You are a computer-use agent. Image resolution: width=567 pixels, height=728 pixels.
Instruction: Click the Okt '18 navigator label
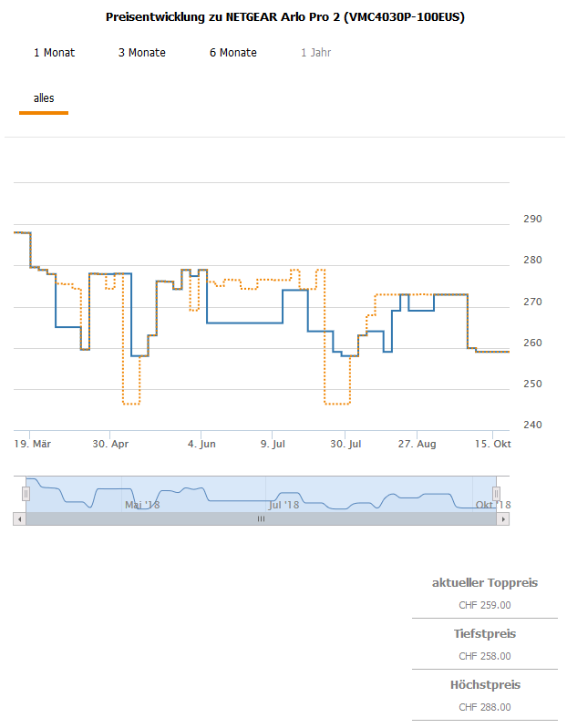pyautogui.click(x=492, y=505)
